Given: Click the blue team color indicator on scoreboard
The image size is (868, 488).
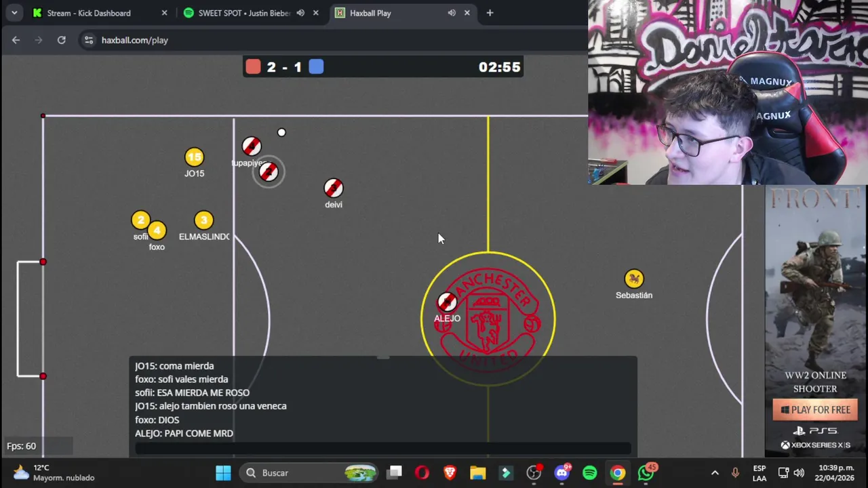Looking at the screenshot, I should coord(316,66).
